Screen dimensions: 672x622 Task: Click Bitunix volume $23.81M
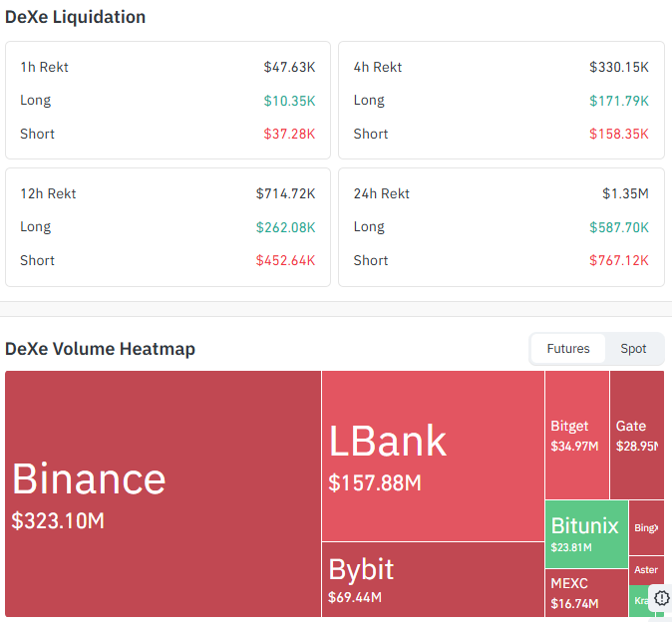[x=571, y=547]
